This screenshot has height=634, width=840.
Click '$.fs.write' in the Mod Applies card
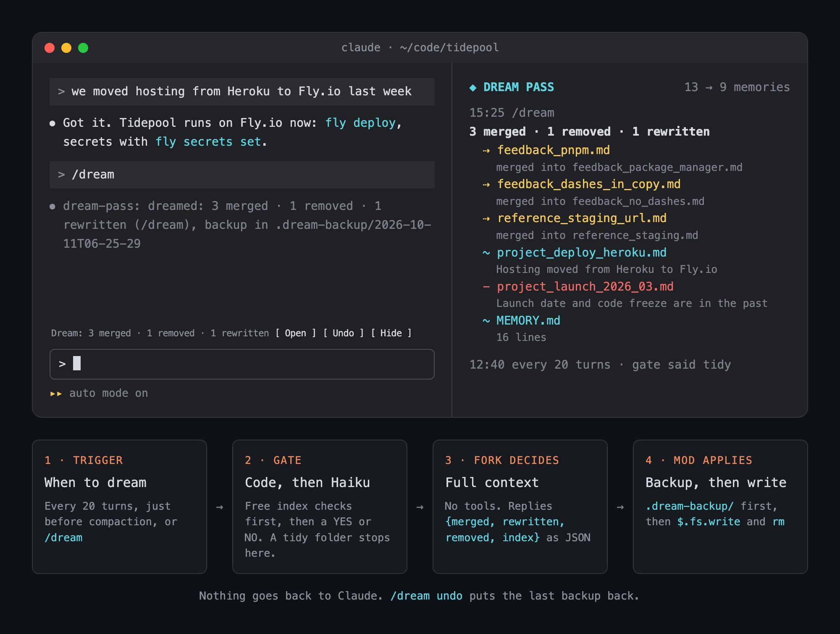point(709,522)
